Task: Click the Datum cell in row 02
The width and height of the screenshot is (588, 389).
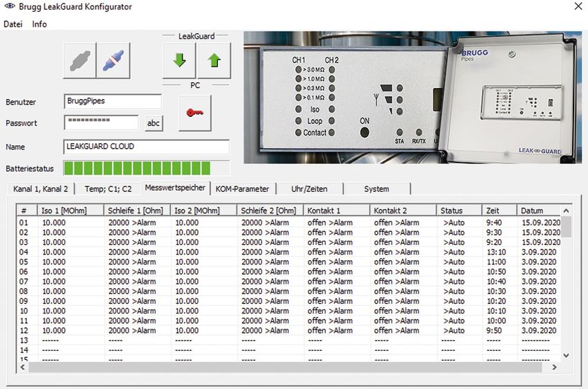Action: [x=541, y=233]
